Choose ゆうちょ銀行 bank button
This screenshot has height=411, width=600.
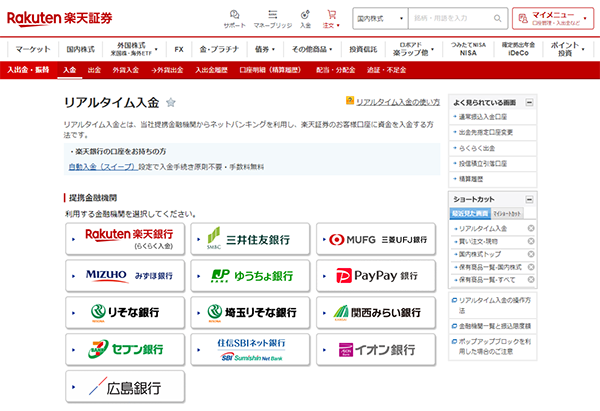click(250, 276)
